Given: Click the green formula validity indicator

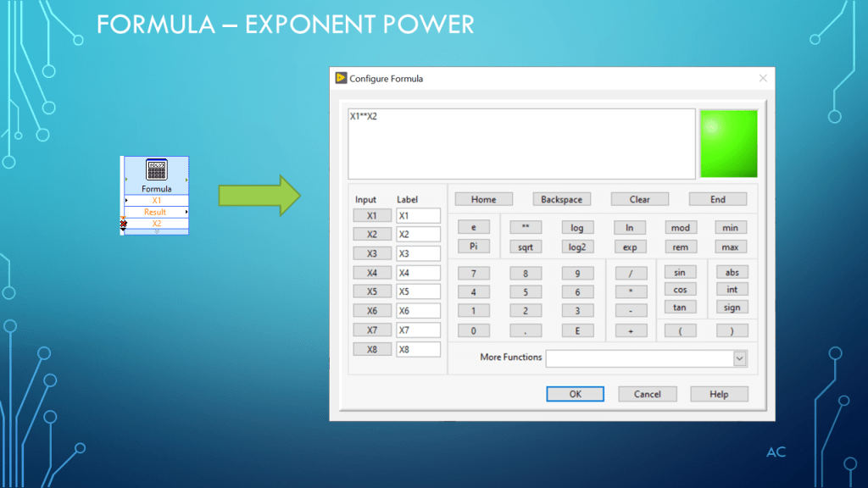Looking at the screenshot, I should (x=728, y=143).
